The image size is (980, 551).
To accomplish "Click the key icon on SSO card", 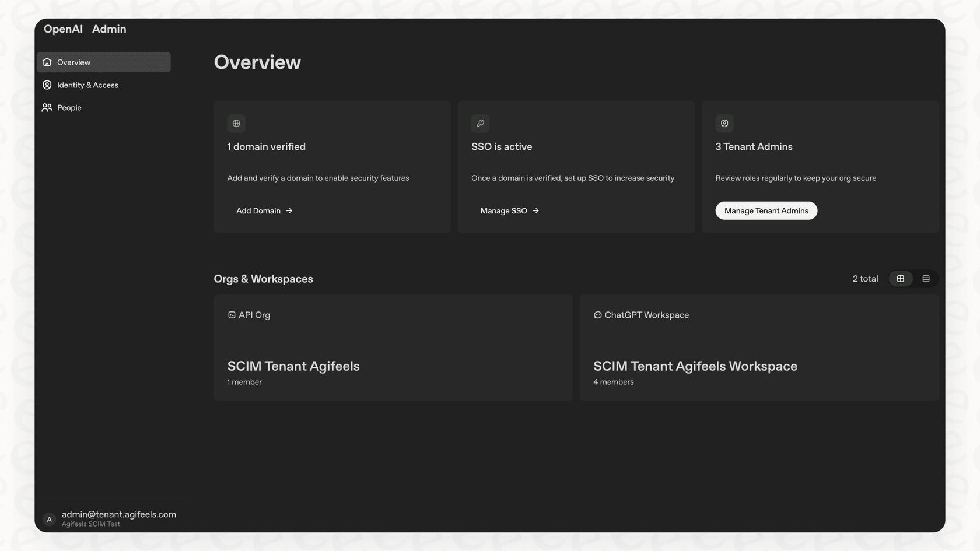I will (480, 123).
